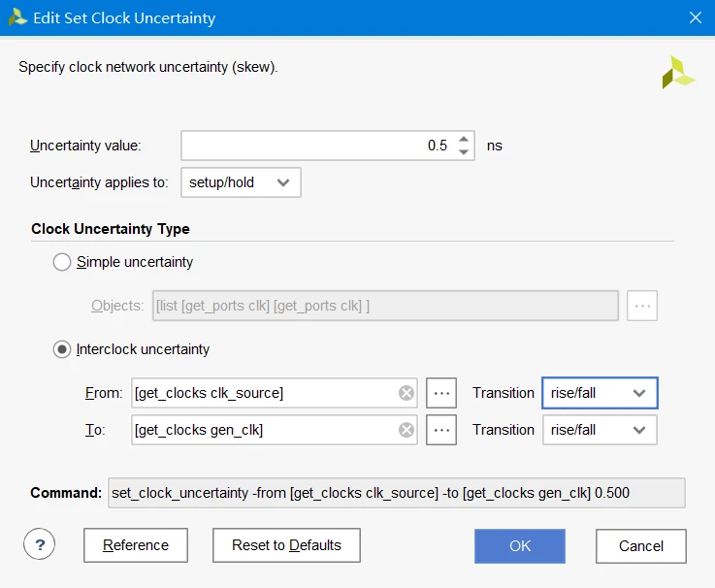
Task: Select Interclock uncertainty radio button
Action: 62,349
